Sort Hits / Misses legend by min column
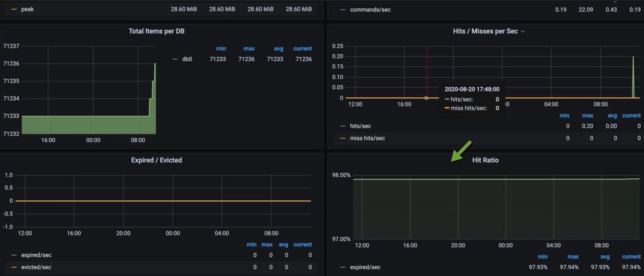This screenshot has height=276, width=644. 564,116
